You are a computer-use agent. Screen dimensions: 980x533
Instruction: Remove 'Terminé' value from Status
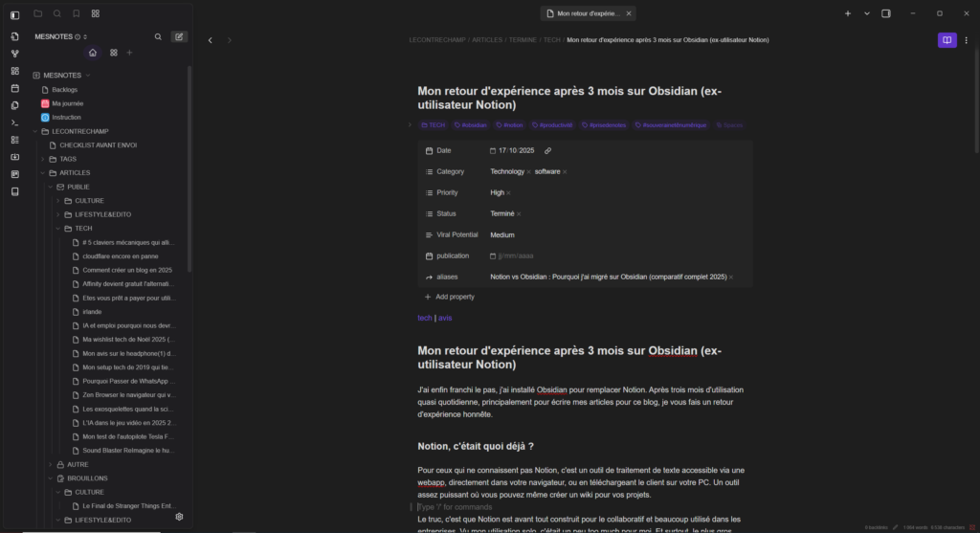[x=519, y=214]
